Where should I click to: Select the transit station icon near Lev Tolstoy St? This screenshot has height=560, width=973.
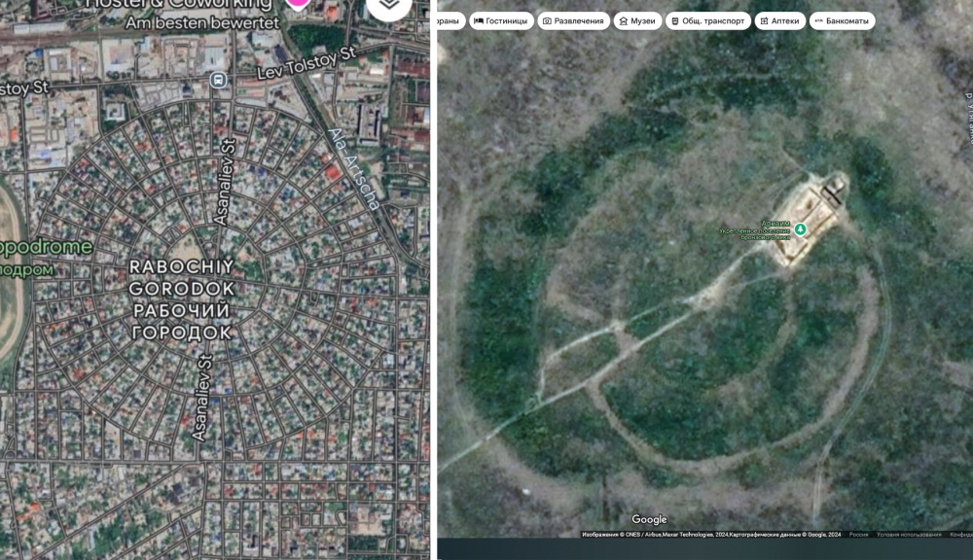pos(218,80)
